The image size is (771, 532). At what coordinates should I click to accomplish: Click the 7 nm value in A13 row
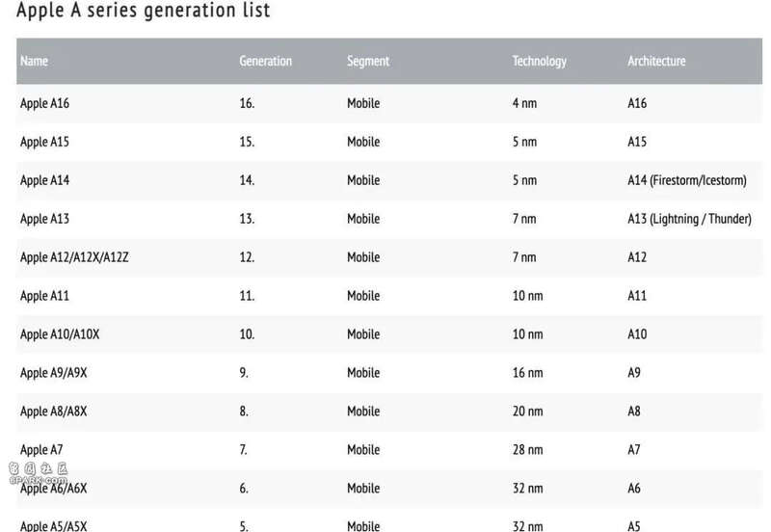click(x=524, y=219)
